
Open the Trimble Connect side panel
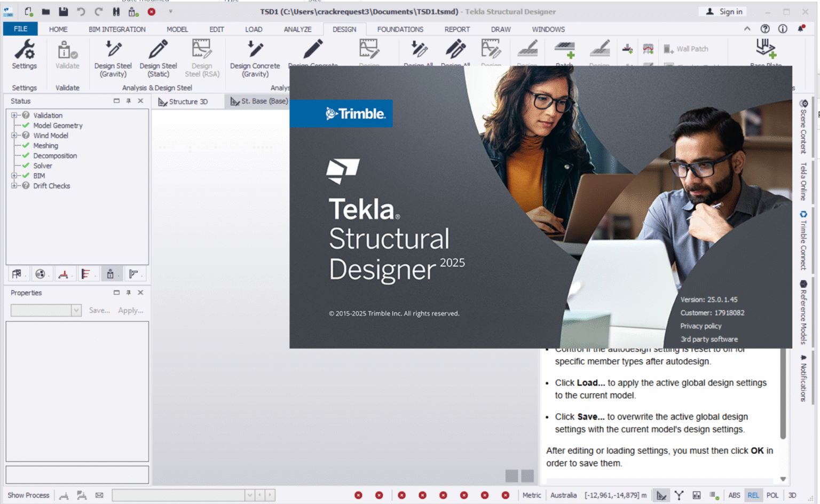pos(803,240)
